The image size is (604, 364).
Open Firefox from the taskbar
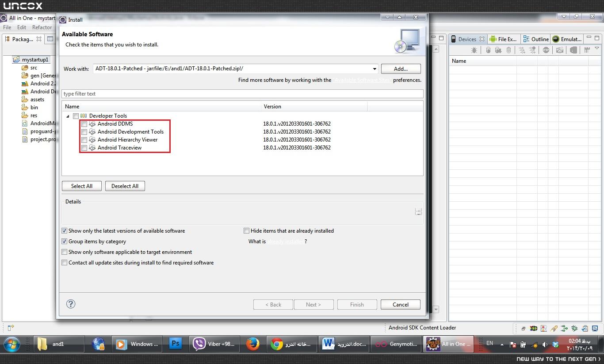point(253,344)
